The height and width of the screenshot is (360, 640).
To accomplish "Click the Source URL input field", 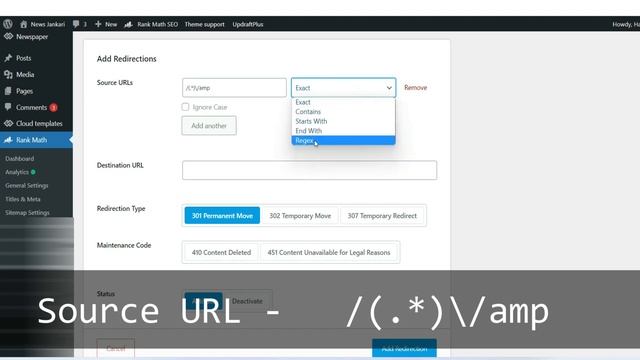I will tap(234, 88).
